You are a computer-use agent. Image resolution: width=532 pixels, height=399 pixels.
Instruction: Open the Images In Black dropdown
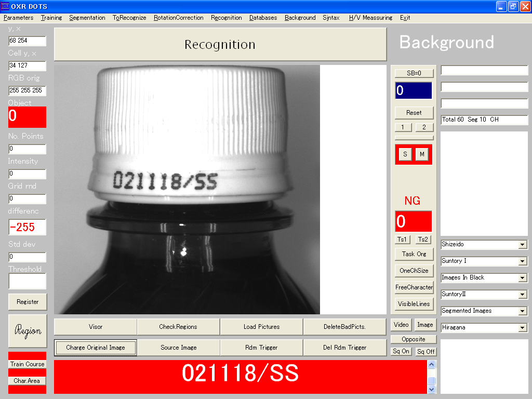[522, 278]
